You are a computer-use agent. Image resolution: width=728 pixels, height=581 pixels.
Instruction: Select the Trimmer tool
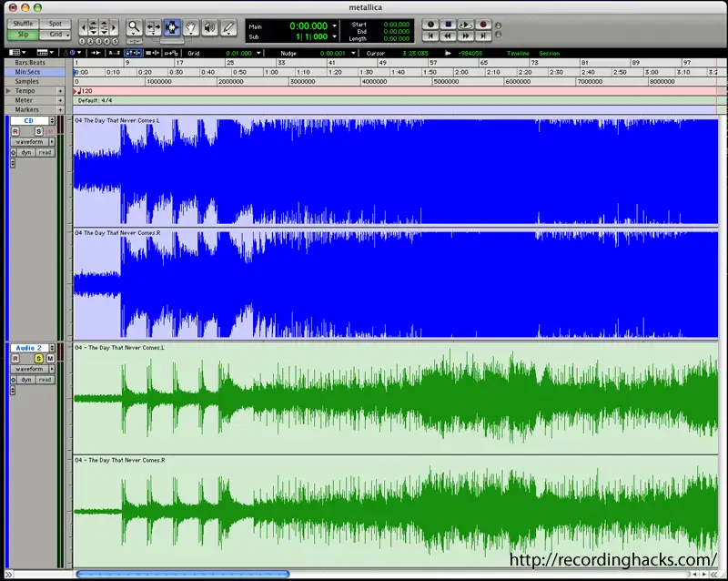coord(153,27)
